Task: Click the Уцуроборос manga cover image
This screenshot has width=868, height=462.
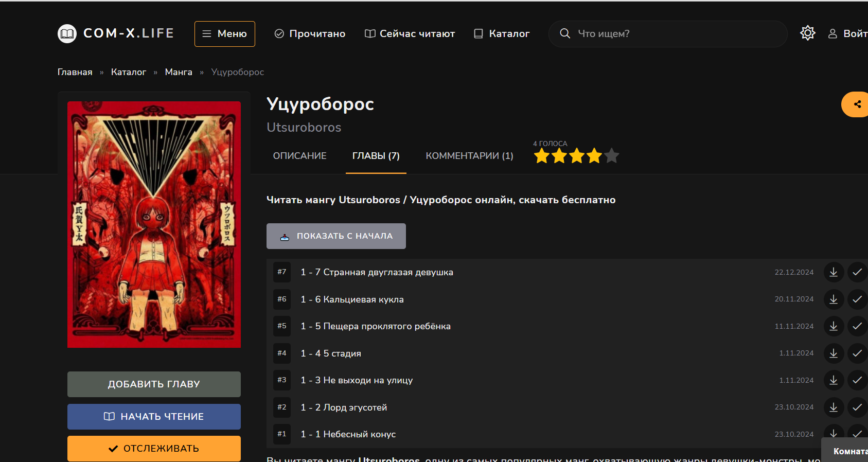Action: click(154, 224)
